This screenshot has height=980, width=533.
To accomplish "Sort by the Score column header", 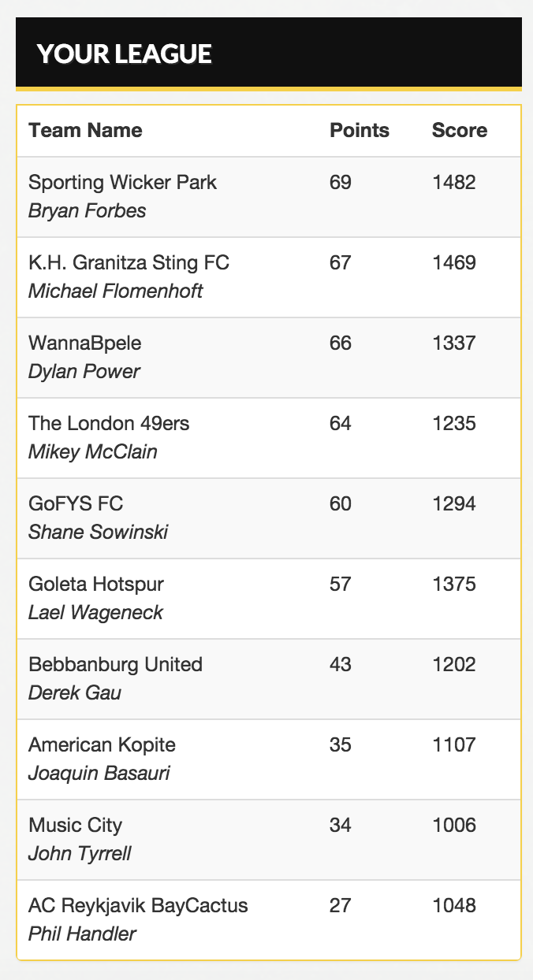I will point(460,131).
